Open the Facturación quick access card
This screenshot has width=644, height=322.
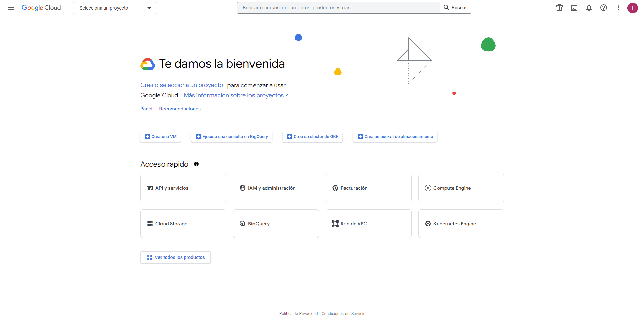click(x=369, y=188)
